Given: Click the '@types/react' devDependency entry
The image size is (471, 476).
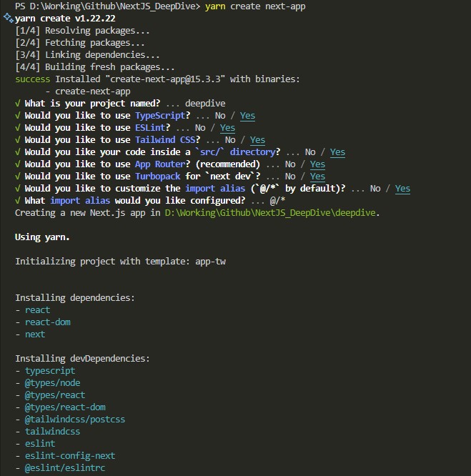Looking at the screenshot, I should pos(55,395).
